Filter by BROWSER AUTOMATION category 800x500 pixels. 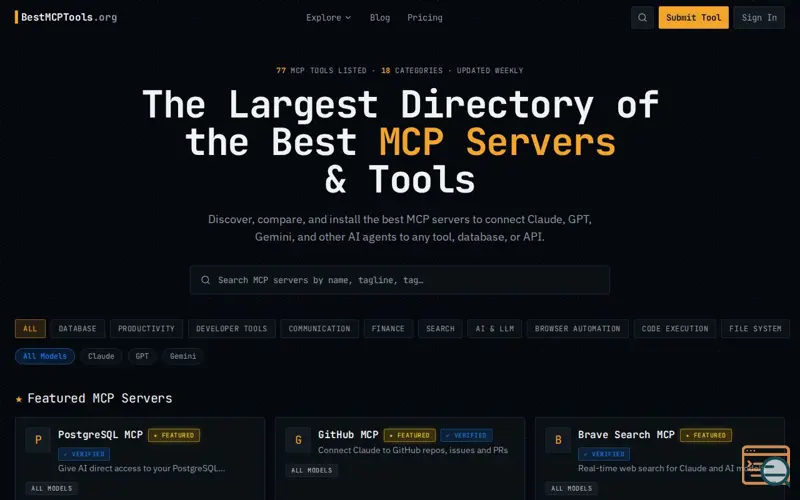coord(578,329)
